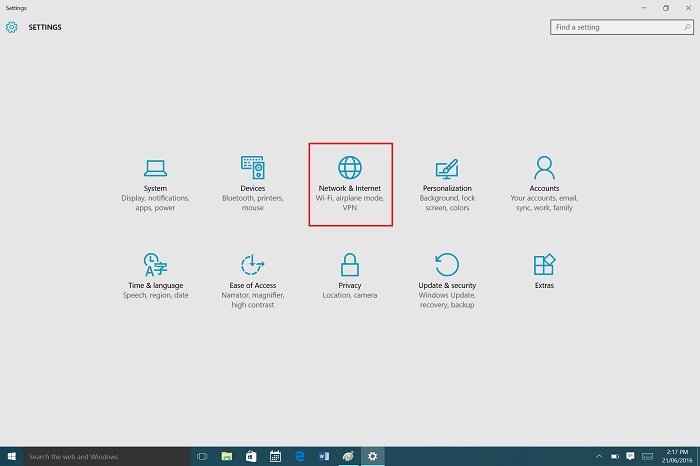700x466 pixels.
Task: Click inside the Find a setting search box
Action: coord(621,27)
